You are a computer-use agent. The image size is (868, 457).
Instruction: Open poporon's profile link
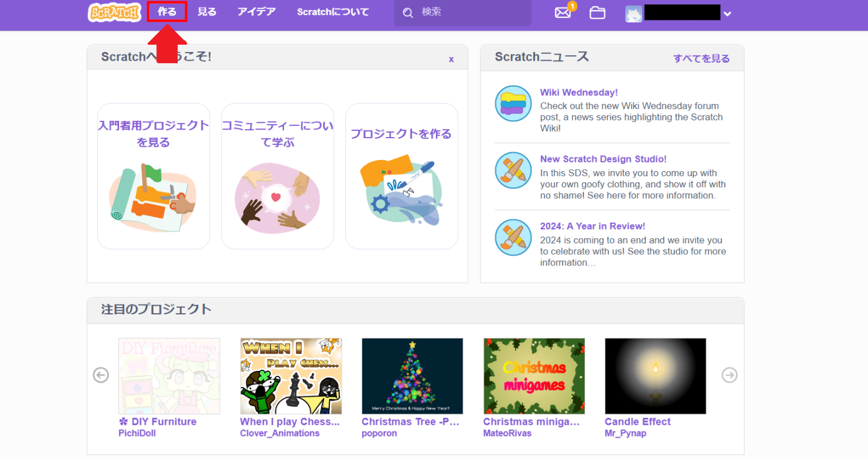click(380, 433)
